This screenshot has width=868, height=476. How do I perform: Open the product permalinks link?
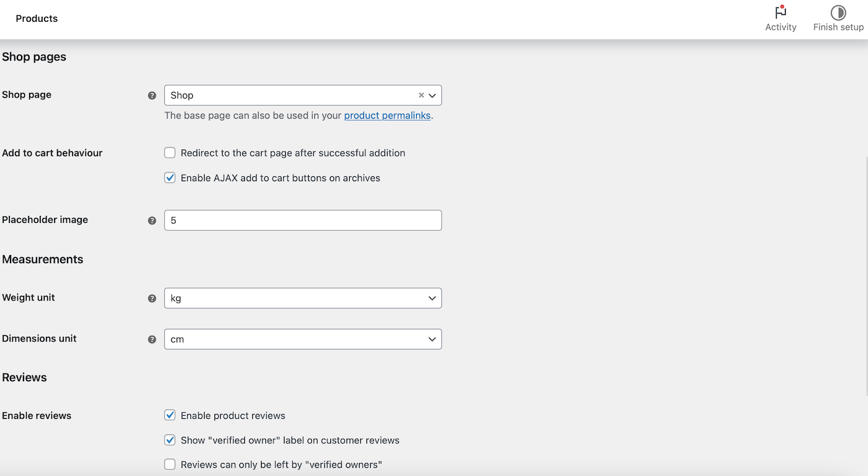coord(387,115)
